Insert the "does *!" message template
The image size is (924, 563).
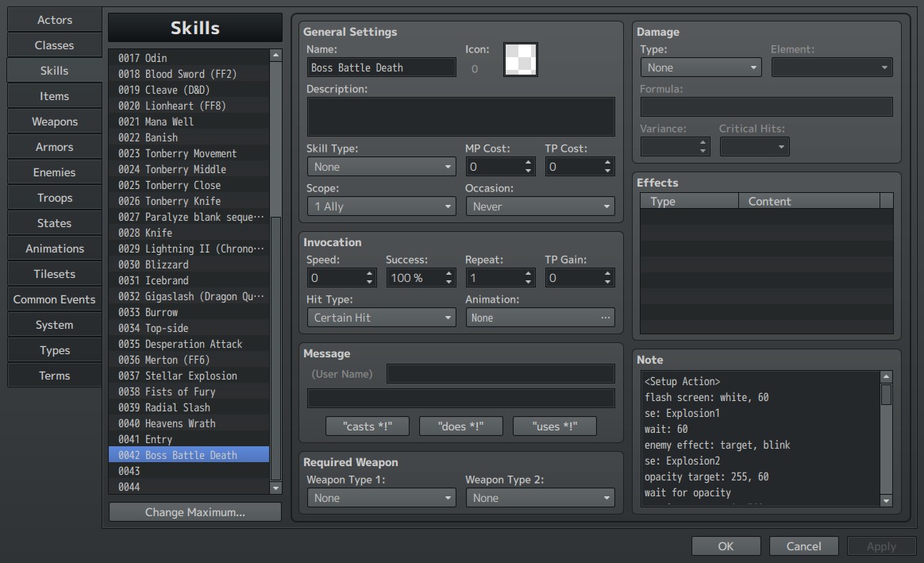pos(461,426)
